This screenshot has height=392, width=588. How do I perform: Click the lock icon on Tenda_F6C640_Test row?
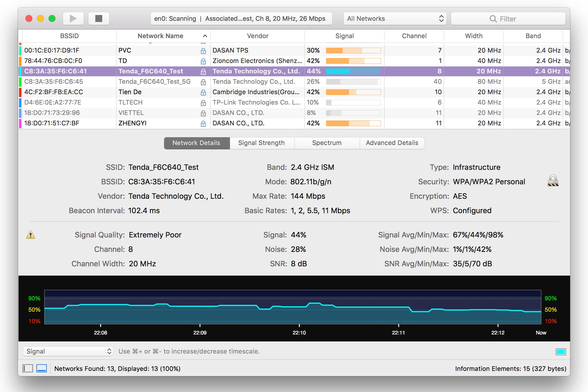203,72
